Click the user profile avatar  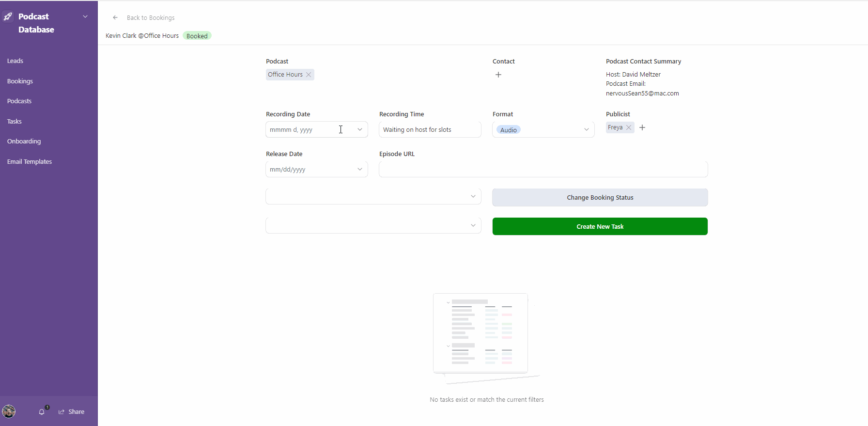[x=9, y=411]
